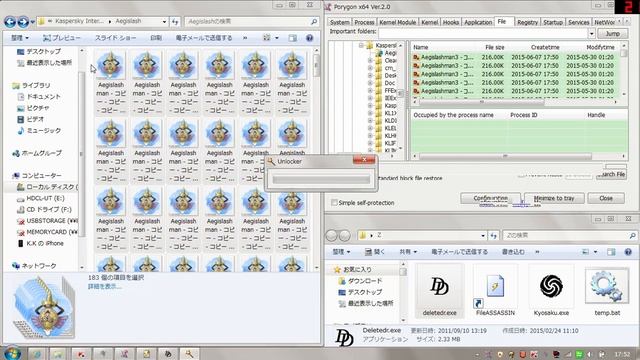640x360 pixels.
Task: Click the Windows Start orb
Action: 12,353
